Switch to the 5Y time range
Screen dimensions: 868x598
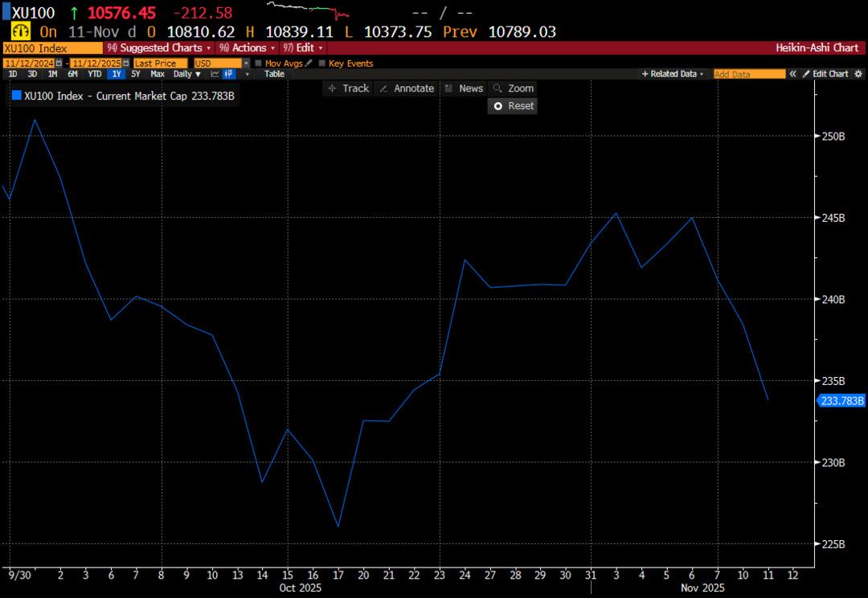coord(135,74)
